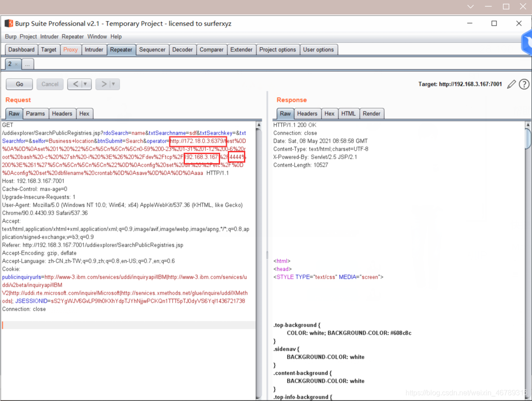
Task: Click the HTTP/1.1 200 OK status line
Action: coord(294,125)
